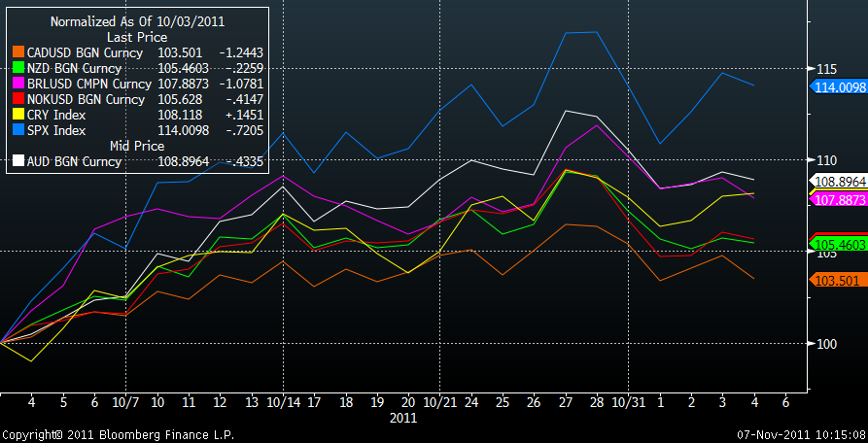Click the 10/31 date on x-axis

[628, 401]
